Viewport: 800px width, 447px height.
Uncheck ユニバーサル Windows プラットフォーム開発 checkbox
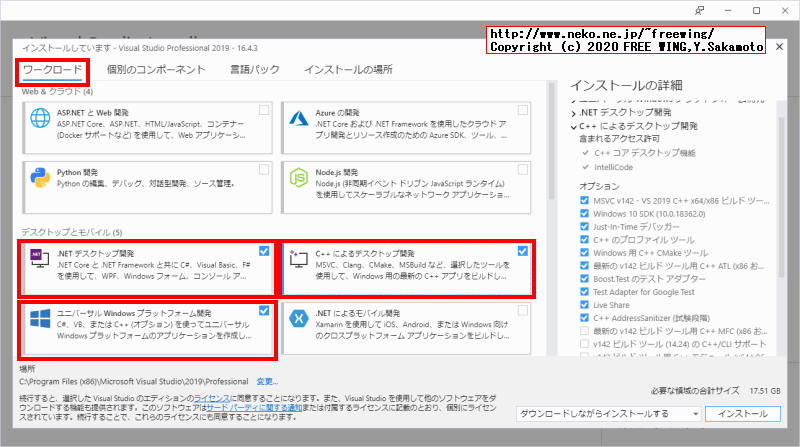(264, 311)
